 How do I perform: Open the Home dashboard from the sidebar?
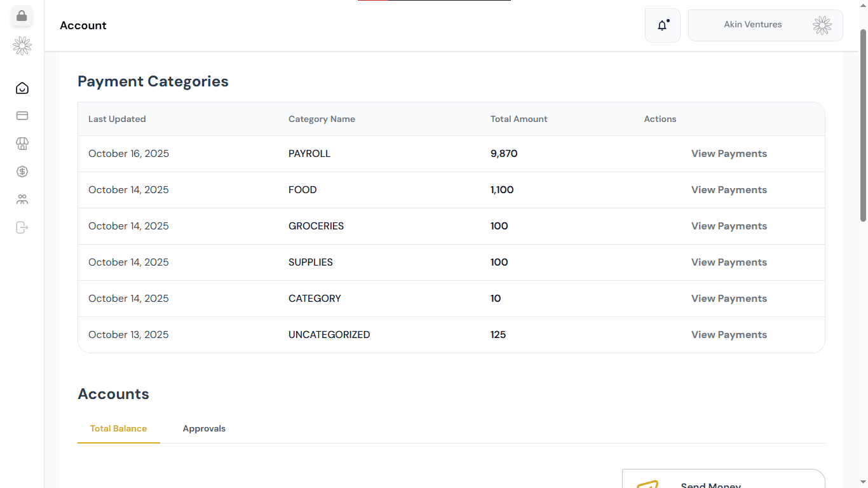(x=22, y=88)
